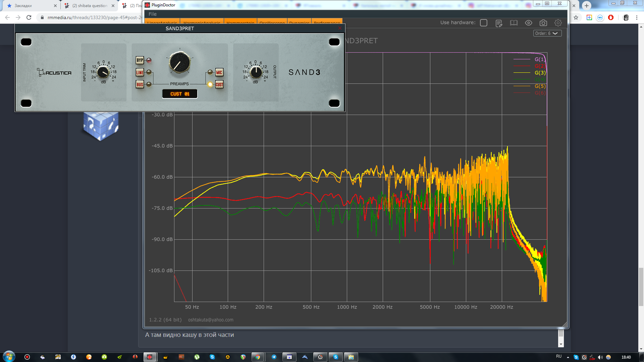The height and width of the screenshot is (362, 644).
Task: Close the SAND3PRET plugin window
Action: click(x=340, y=28)
